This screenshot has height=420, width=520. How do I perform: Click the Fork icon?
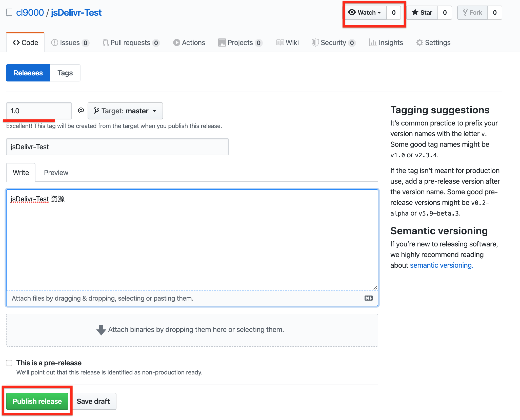point(465,12)
